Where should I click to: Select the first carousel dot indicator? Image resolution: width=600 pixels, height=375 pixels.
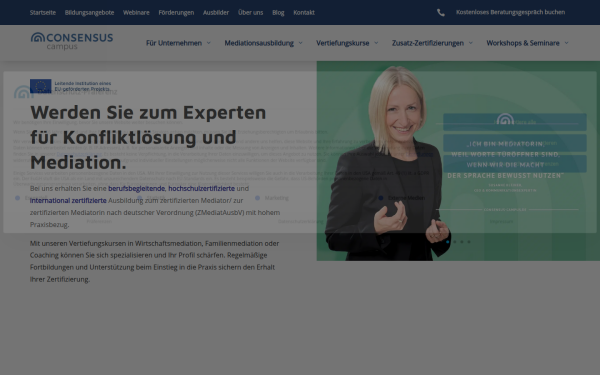pos(448,242)
